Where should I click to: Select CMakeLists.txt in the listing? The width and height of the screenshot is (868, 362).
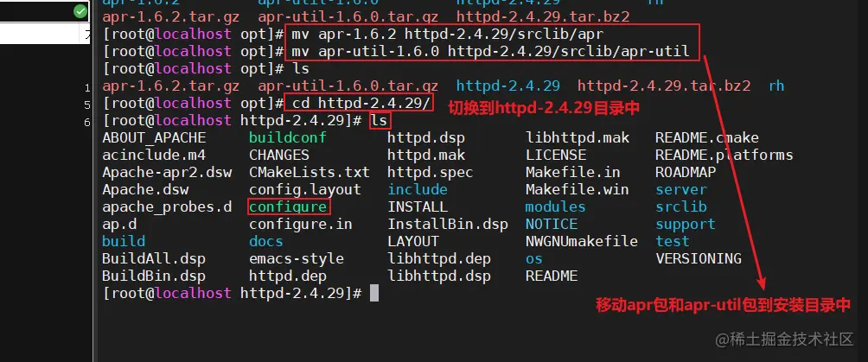tap(310, 172)
